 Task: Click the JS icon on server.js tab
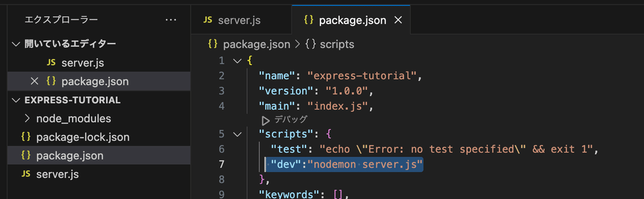coord(208,20)
